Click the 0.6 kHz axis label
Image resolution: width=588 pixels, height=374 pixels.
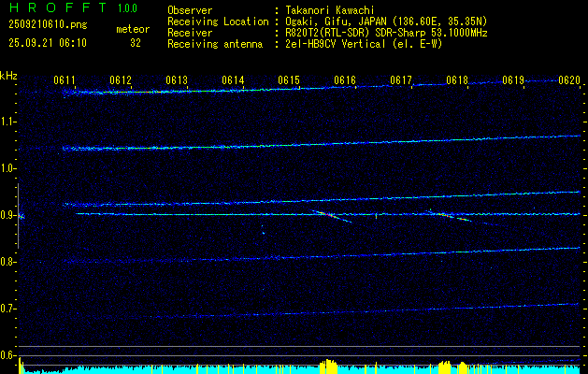[x=7, y=355]
